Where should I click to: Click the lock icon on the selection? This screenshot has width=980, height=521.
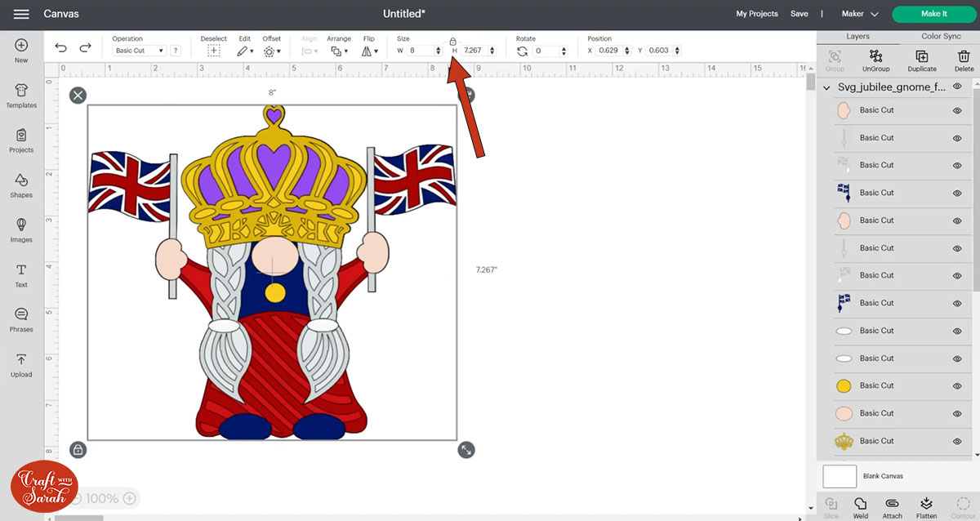[78, 450]
